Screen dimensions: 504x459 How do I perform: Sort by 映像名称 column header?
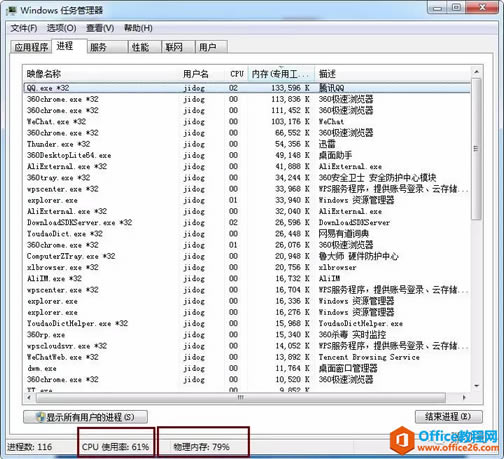point(101,74)
